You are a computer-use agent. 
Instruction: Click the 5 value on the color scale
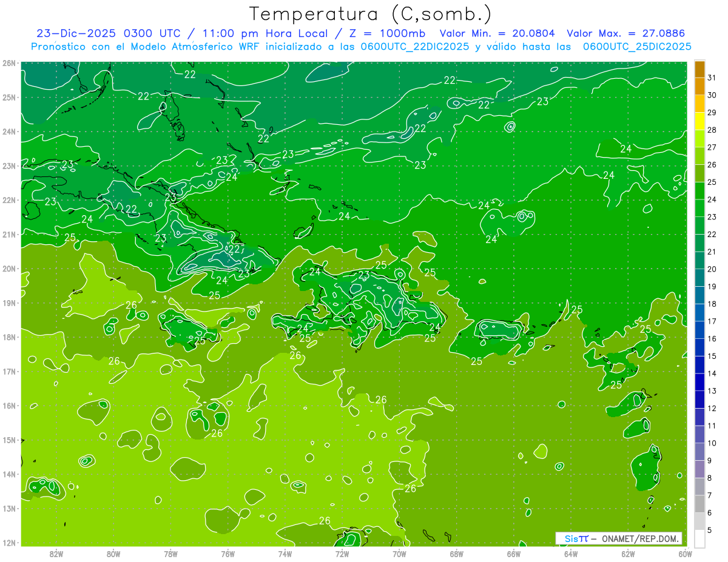(x=710, y=530)
